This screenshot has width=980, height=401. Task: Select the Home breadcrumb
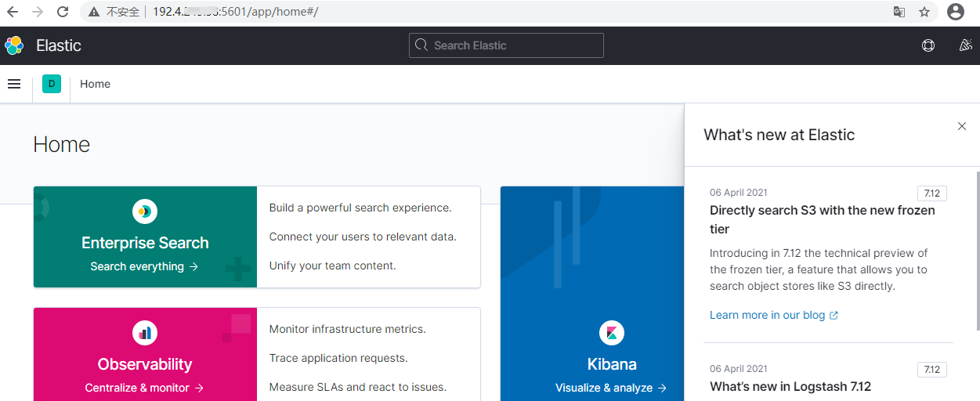pyautogui.click(x=95, y=84)
